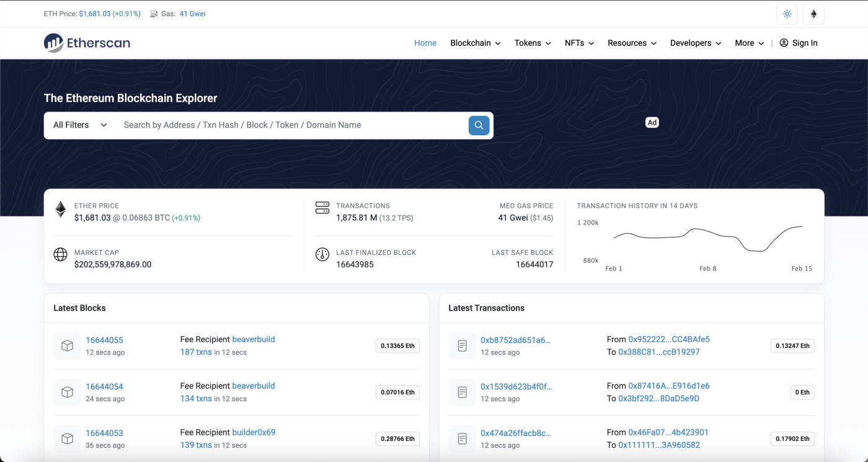View the 187 txns link
The width and height of the screenshot is (868, 462).
click(196, 352)
